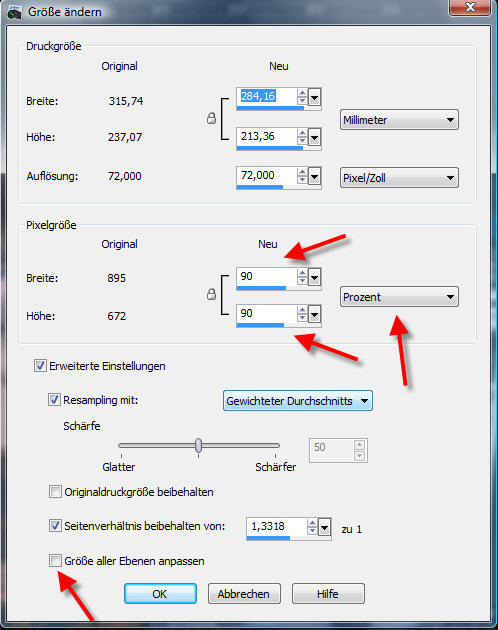Open the Seitenverhältnis value drop arrow
498x630 pixels.
tap(324, 527)
